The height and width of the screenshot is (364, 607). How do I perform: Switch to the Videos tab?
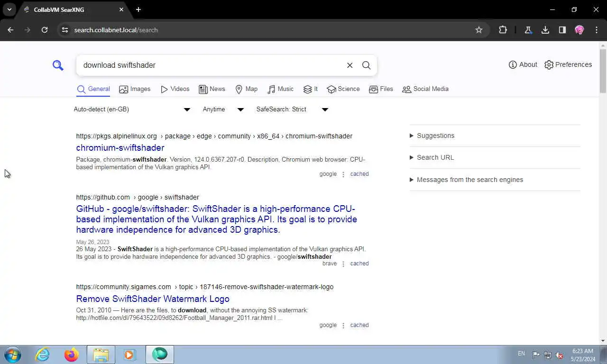pyautogui.click(x=175, y=89)
